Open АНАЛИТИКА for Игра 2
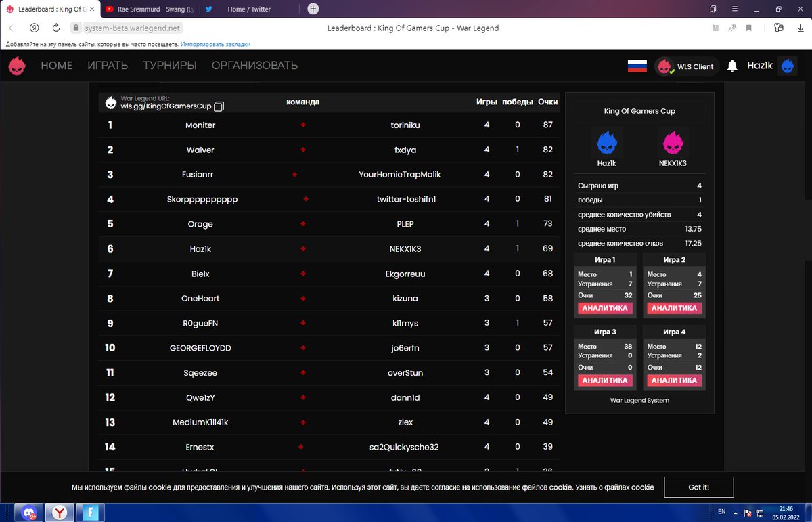 [x=674, y=308]
